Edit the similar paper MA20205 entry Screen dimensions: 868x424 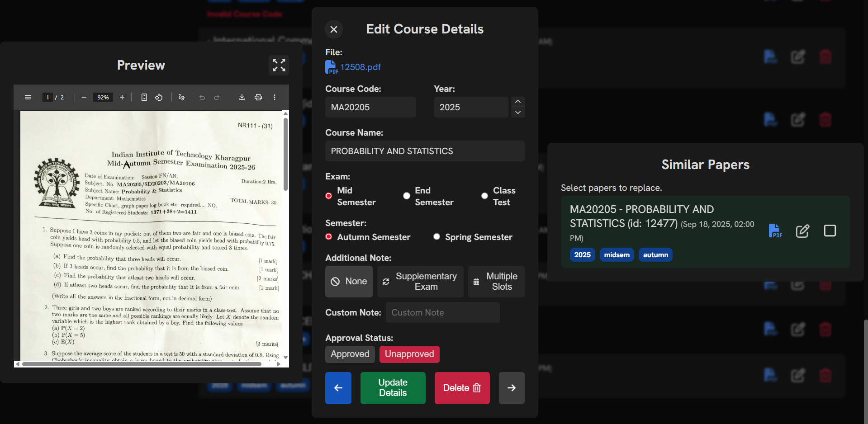point(802,231)
